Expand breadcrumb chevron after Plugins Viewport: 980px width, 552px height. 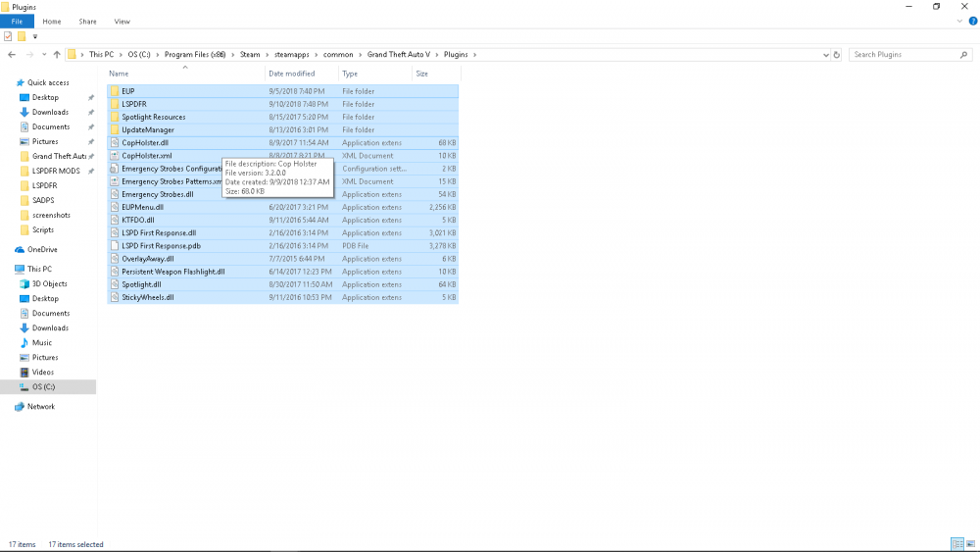click(475, 55)
